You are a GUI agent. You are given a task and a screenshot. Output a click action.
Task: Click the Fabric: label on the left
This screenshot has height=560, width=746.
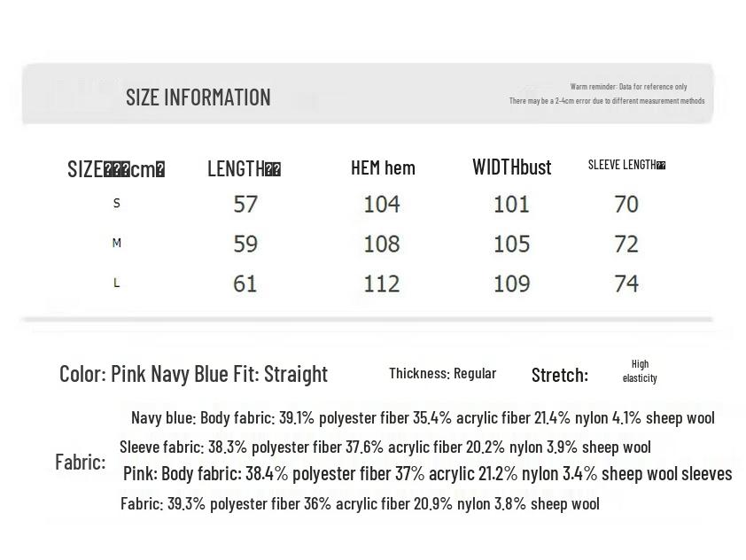(80, 462)
